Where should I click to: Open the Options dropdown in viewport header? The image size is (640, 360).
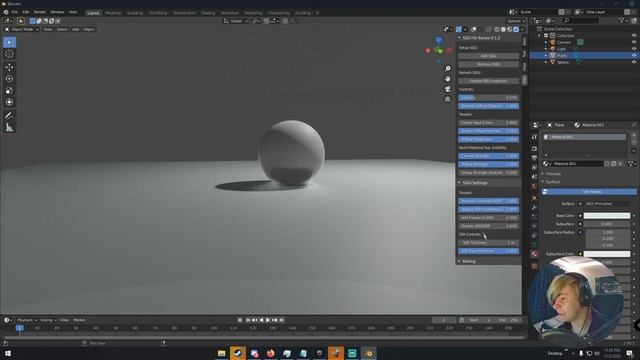point(516,21)
